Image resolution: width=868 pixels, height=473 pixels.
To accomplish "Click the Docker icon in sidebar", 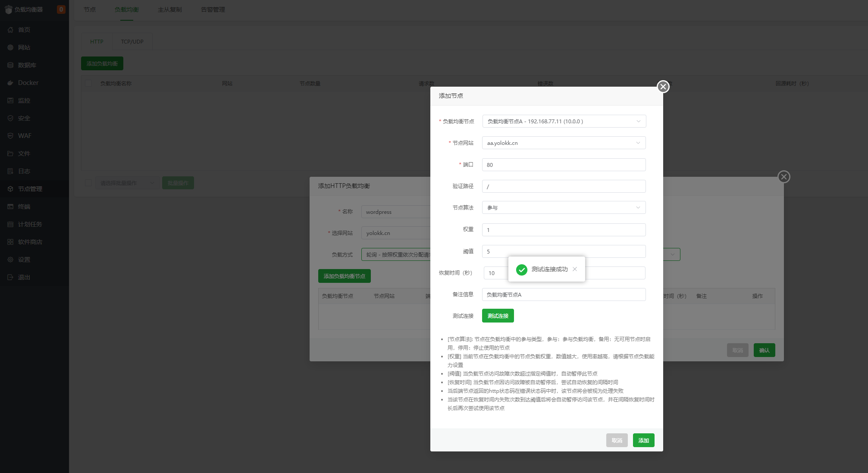I will coord(10,83).
